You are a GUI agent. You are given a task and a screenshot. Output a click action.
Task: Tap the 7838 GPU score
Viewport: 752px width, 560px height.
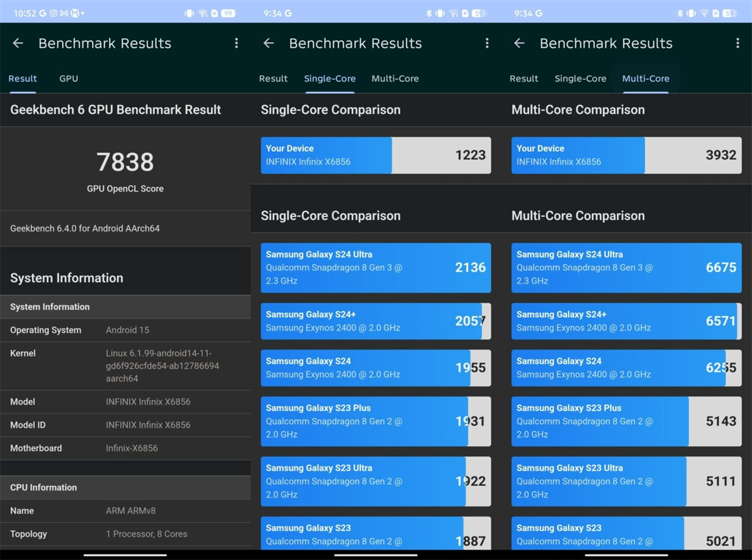point(125,162)
